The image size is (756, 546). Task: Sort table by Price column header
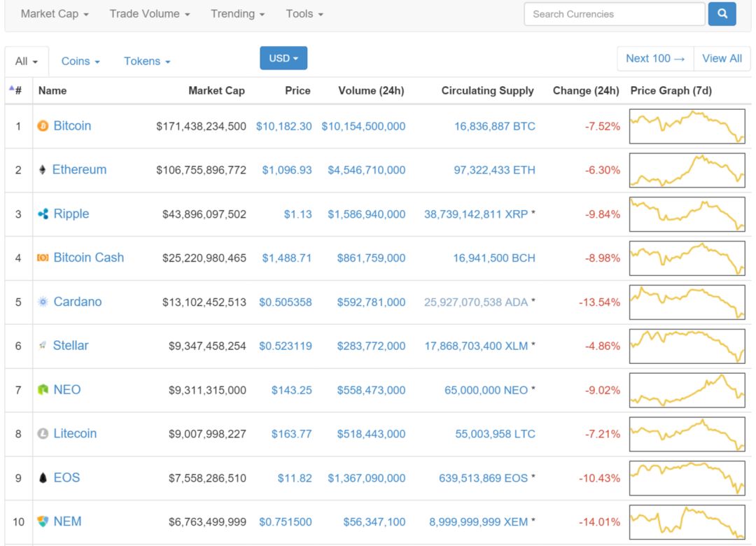pos(297,91)
